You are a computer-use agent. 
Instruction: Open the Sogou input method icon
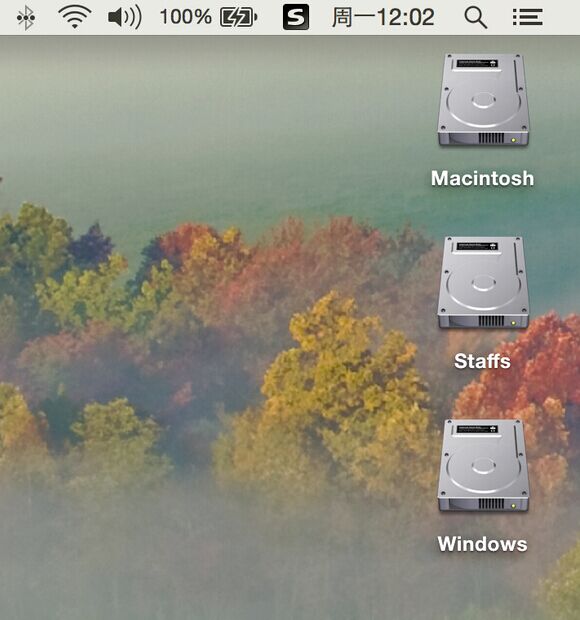point(296,17)
